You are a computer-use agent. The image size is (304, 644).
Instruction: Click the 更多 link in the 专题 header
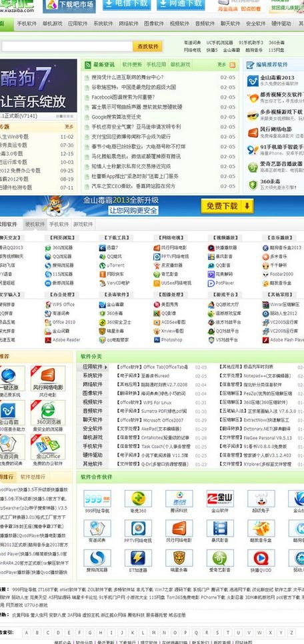point(69,127)
